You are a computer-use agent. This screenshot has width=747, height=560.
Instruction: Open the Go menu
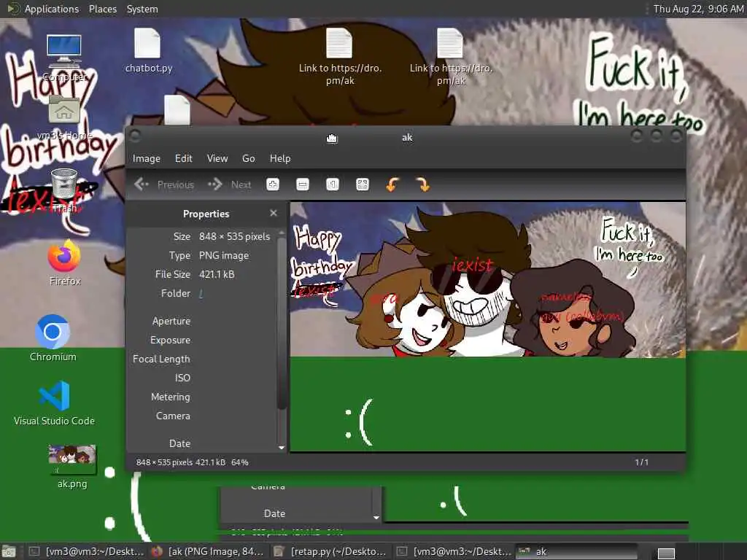click(249, 158)
